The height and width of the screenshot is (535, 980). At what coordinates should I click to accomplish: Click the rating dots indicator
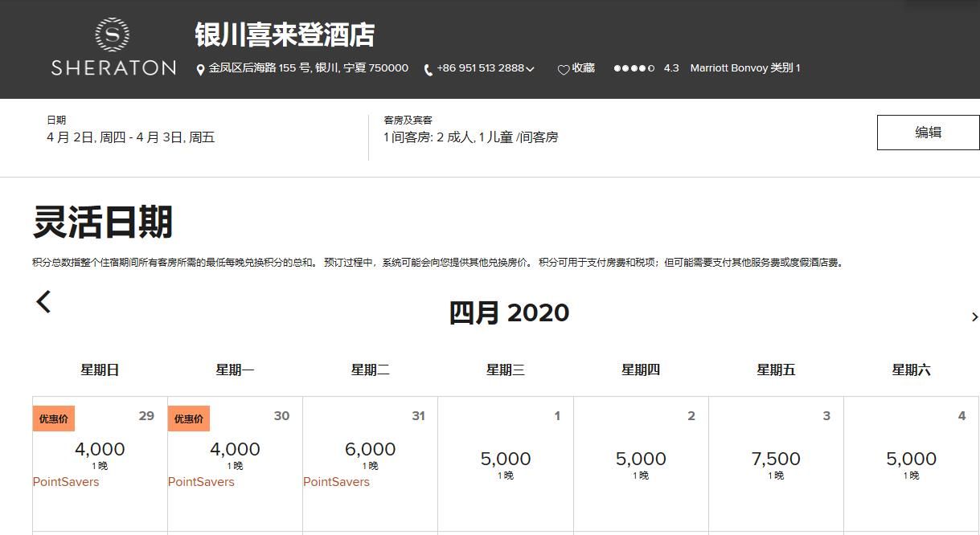pyautogui.click(x=634, y=68)
